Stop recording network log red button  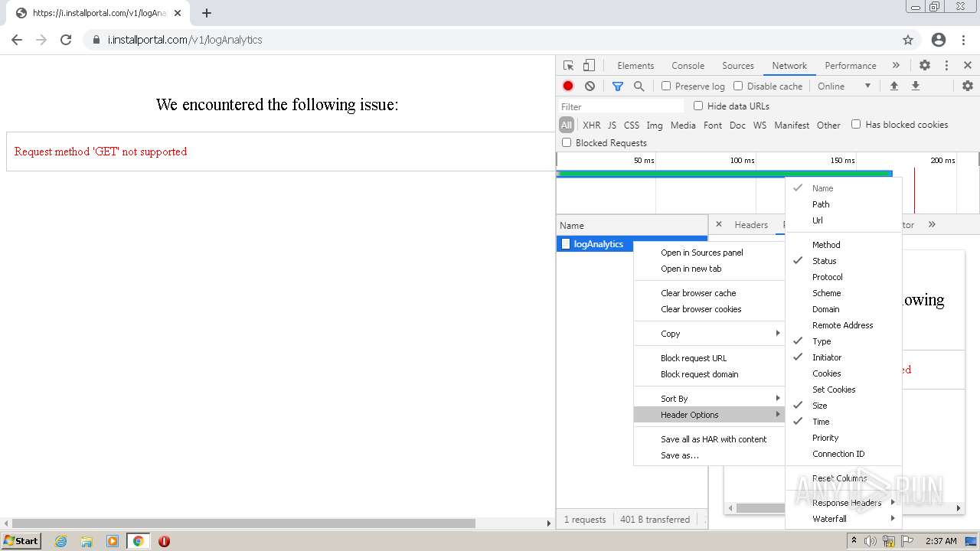tap(568, 86)
